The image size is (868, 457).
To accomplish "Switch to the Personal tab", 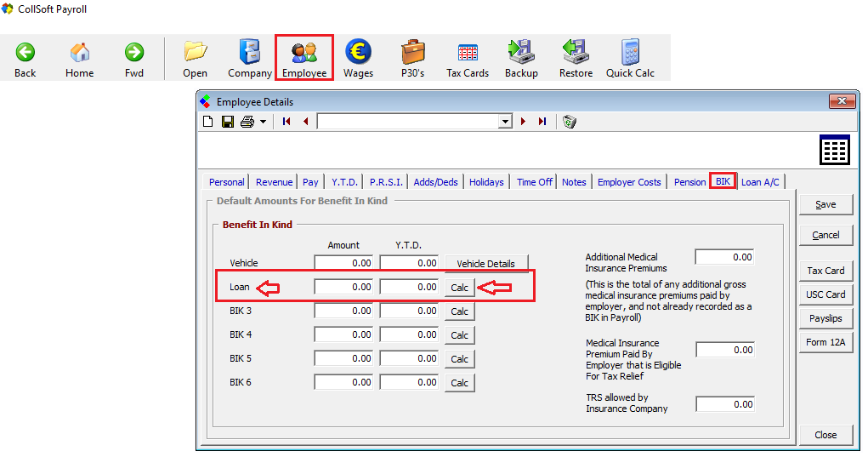I will tap(226, 181).
